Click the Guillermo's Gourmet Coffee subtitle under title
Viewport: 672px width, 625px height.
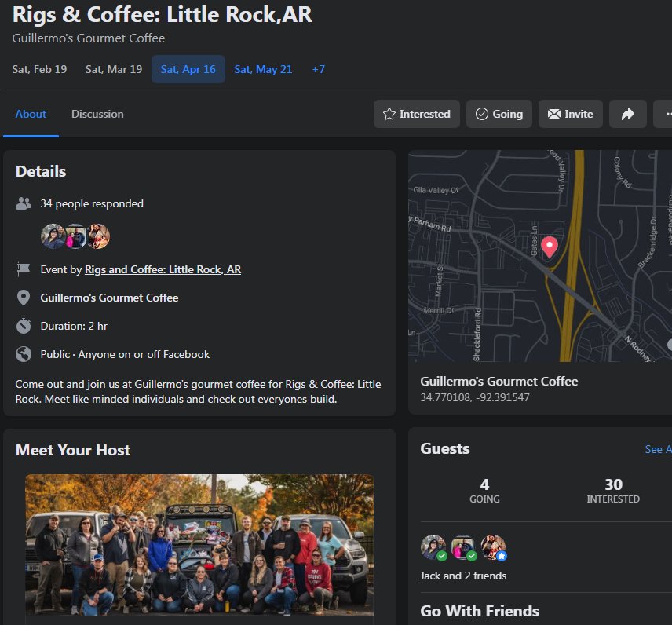click(88, 38)
